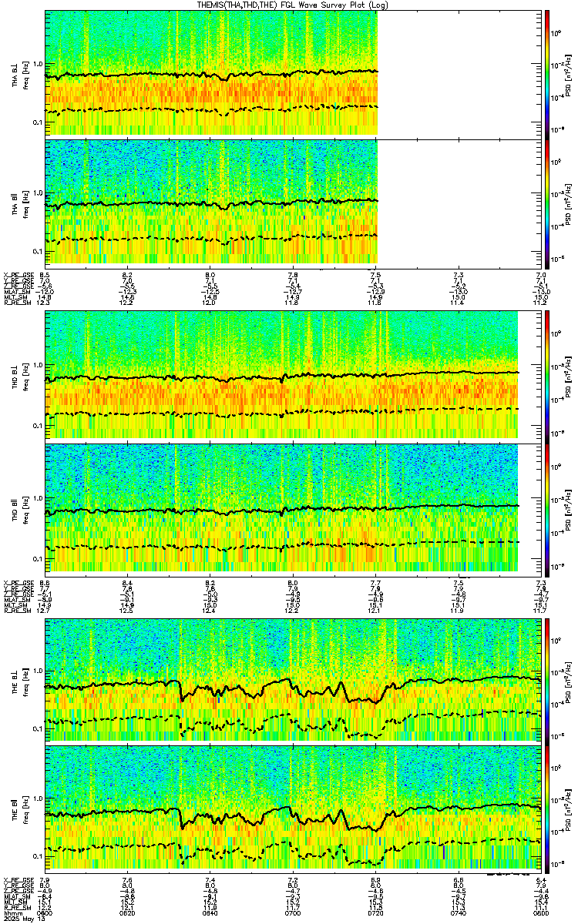Click the 0700 time tick label
Screen dimensions: 578x924
point(294,914)
